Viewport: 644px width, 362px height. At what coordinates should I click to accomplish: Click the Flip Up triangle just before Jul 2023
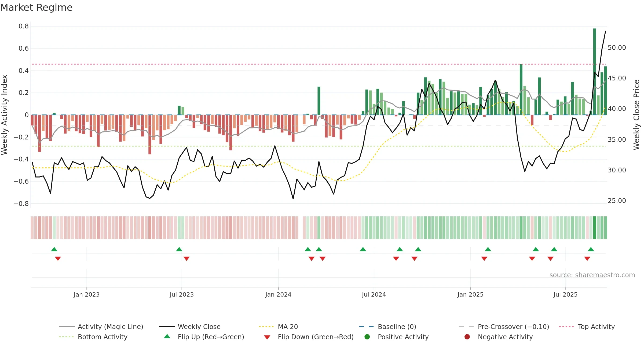pyautogui.click(x=179, y=249)
